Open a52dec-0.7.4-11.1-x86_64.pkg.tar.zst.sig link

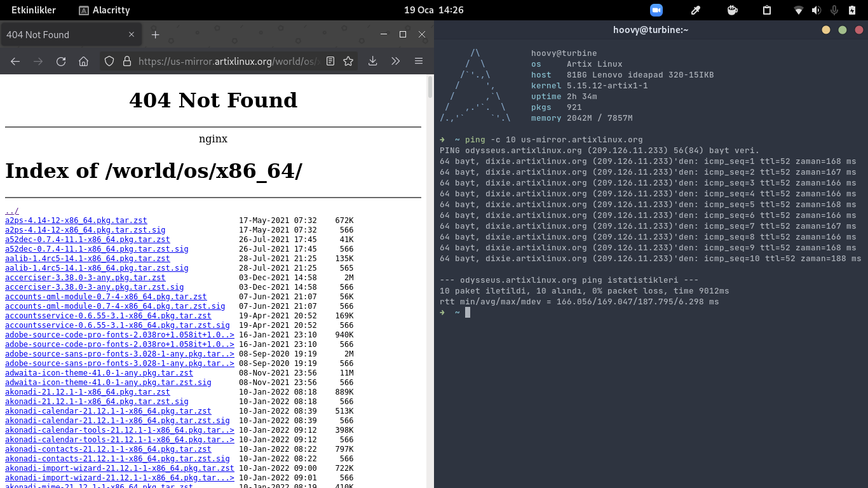[x=97, y=249]
